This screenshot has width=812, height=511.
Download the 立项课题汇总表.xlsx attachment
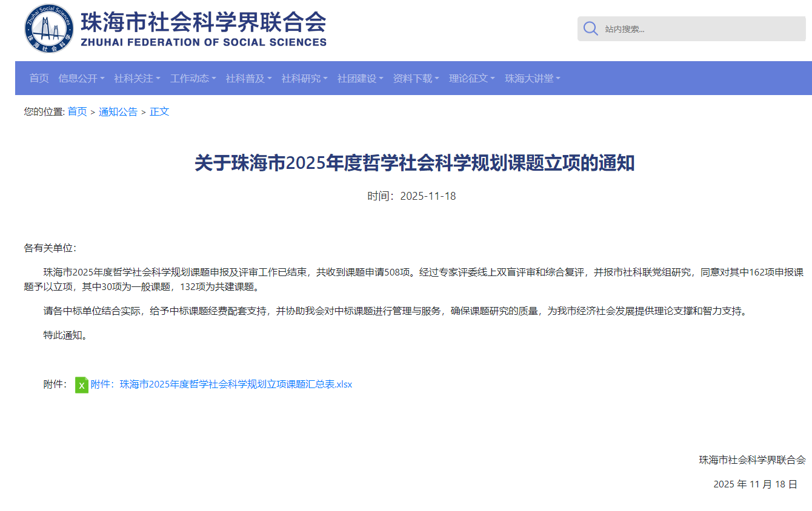coord(221,384)
